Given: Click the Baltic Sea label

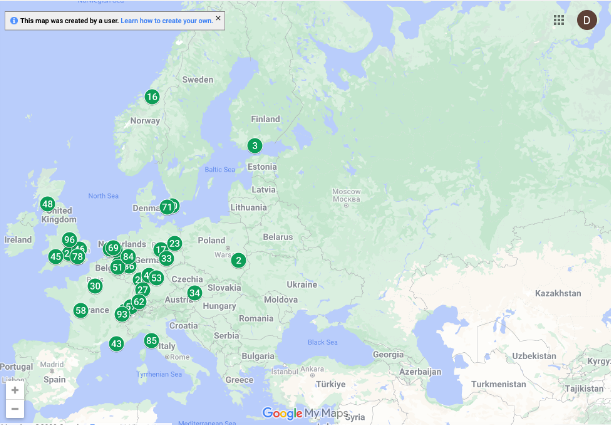Looking at the screenshot, I should [220, 169].
